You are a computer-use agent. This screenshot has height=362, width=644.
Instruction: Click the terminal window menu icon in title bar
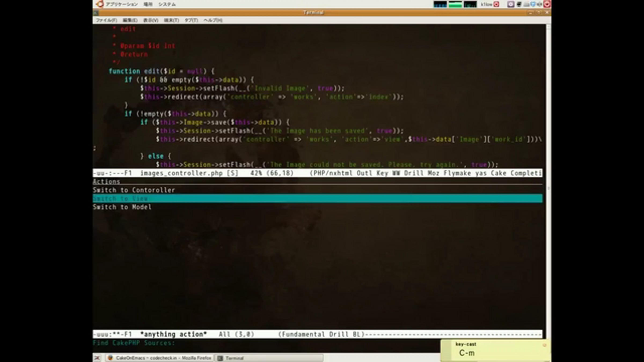pos(96,13)
